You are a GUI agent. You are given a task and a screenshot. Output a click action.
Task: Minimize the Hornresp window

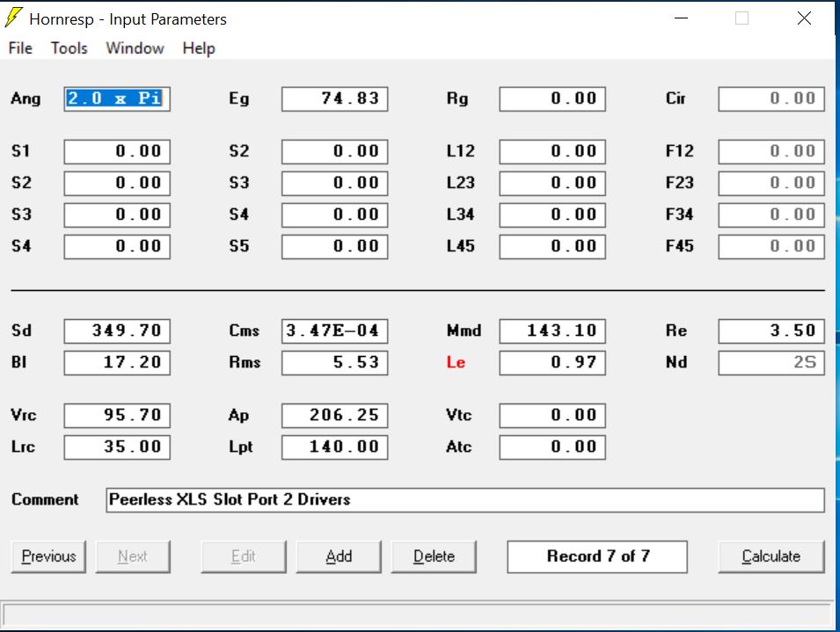point(681,18)
